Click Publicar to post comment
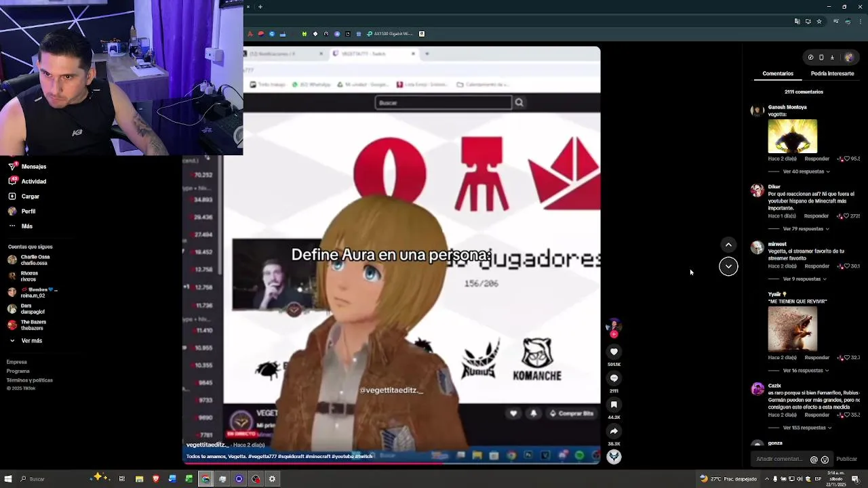Viewport: 868px width, 488px height. [846, 460]
